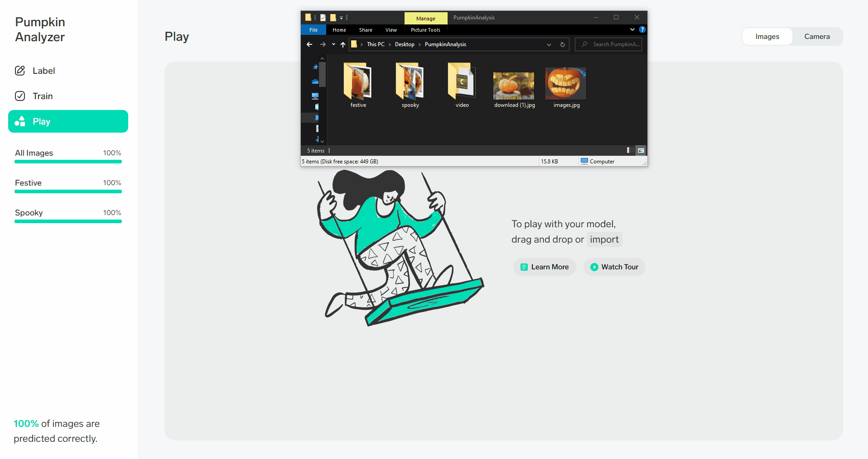This screenshot has width=868, height=459.
Task: Go up one folder level in Explorer
Action: pos(343,44)
